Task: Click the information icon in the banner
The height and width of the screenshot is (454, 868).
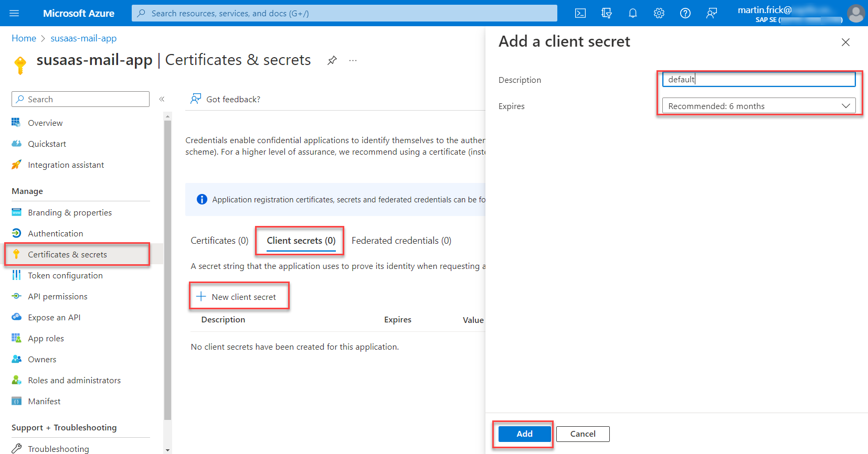Action: [x=202, y=199]
